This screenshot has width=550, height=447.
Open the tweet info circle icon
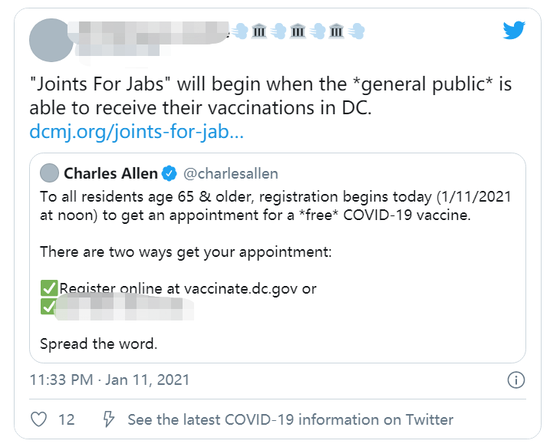516,380
